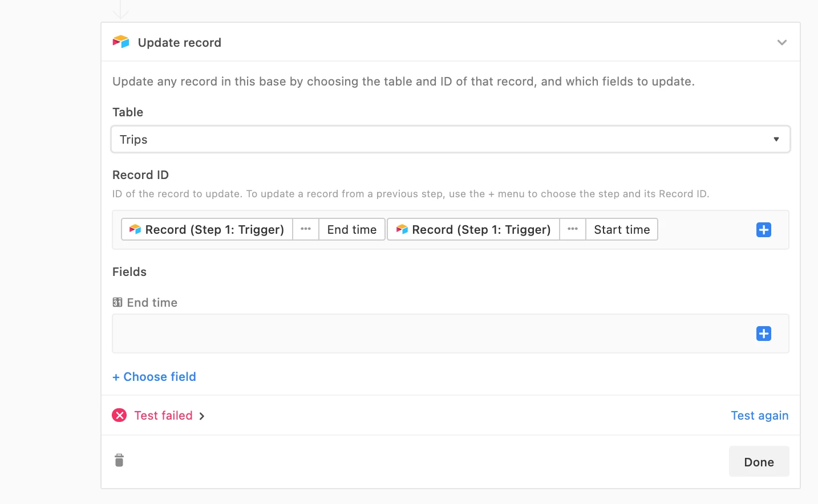Click the red Test failed error icon

(119, 415)
